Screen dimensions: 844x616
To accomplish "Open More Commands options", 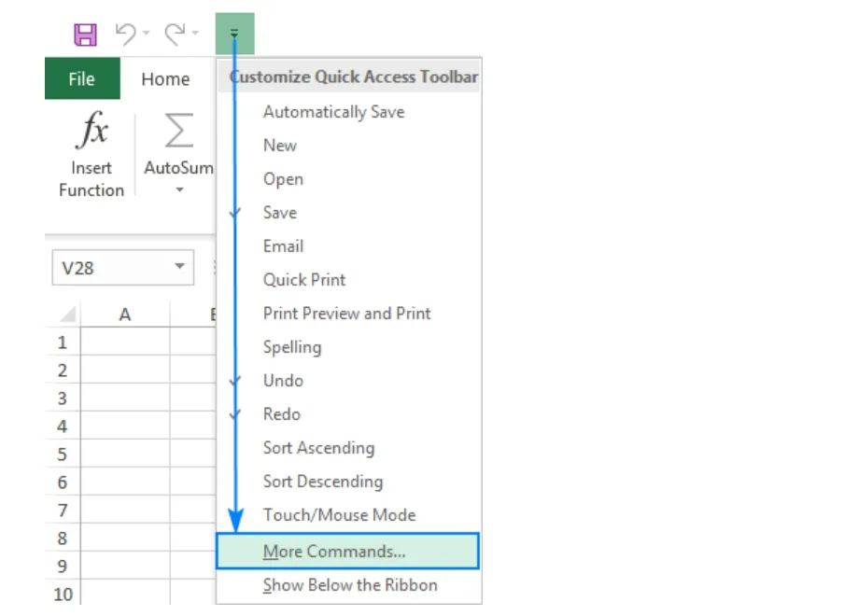I will tap(335, 551).
